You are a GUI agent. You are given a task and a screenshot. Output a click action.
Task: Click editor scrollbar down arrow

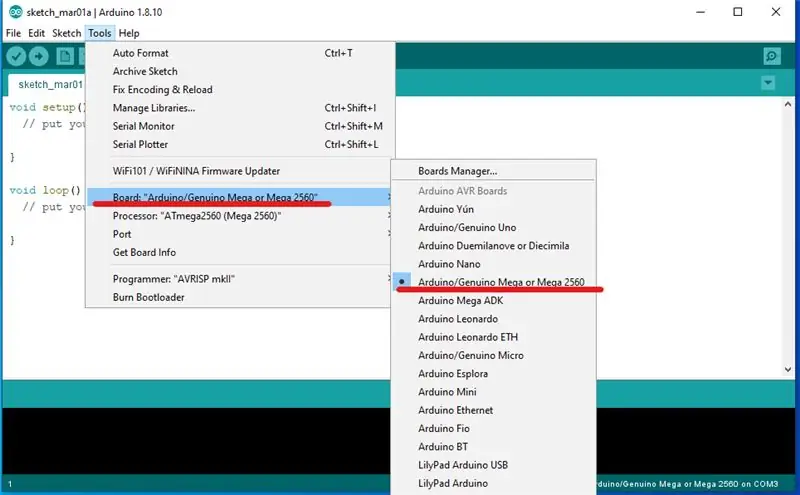coord(788,369)
